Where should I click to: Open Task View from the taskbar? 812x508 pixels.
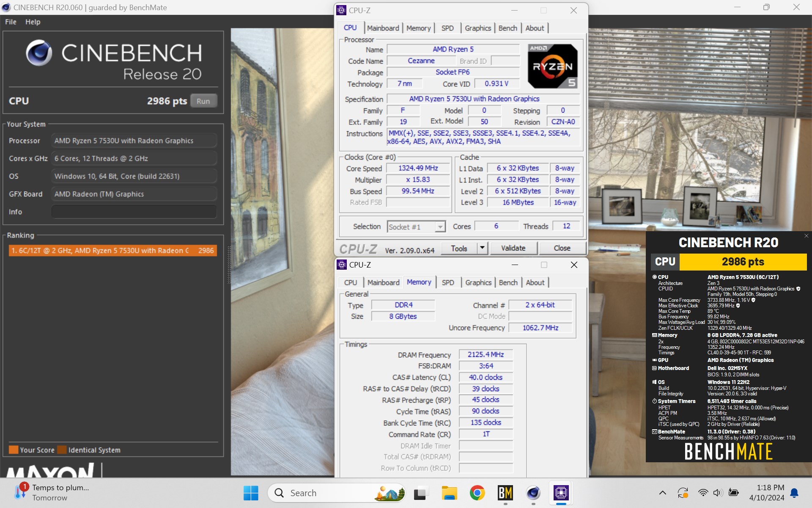[420, 493]
